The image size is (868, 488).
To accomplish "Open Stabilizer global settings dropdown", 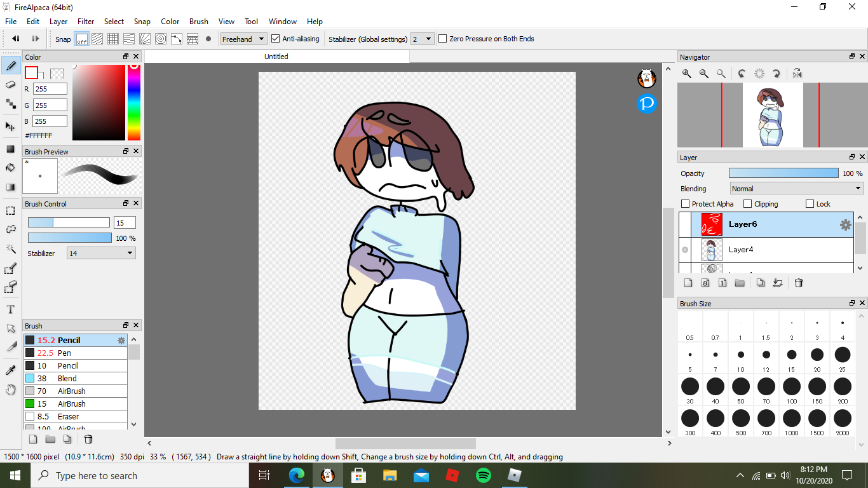I will 423,39.
